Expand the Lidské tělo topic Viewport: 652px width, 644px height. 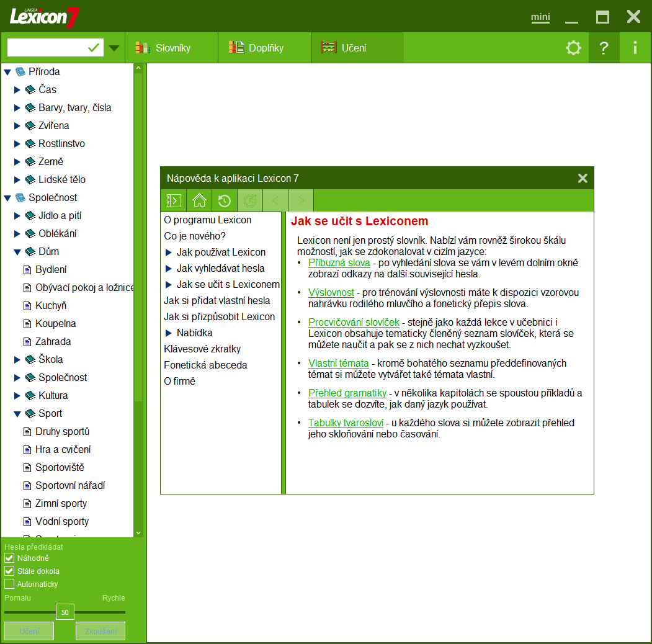(x=17, y=180)
